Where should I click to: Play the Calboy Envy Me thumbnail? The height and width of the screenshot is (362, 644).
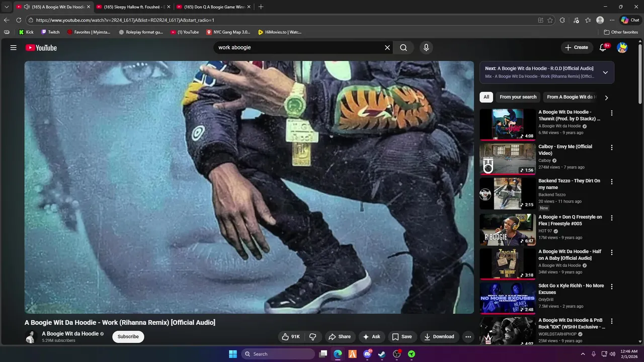pyautogui.click(x=507, y=159)
